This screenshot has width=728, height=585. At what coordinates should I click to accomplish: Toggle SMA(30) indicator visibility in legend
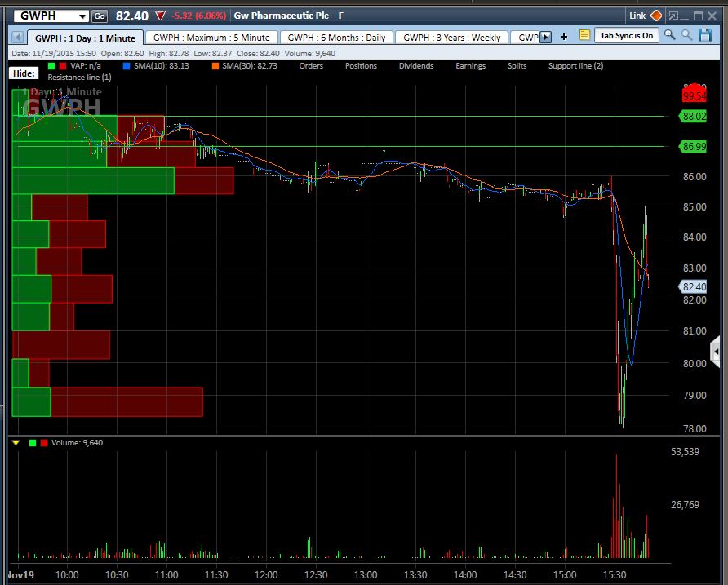click(x=216, y=66)
